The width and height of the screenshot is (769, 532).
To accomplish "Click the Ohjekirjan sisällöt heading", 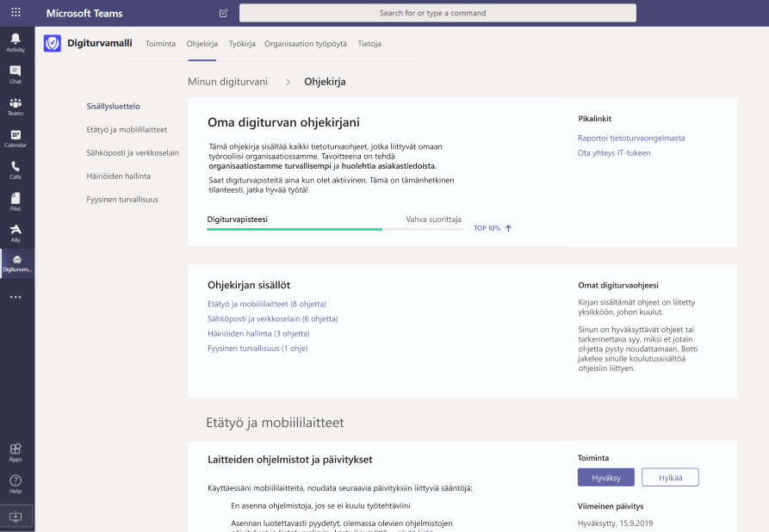I will [249, 285].
